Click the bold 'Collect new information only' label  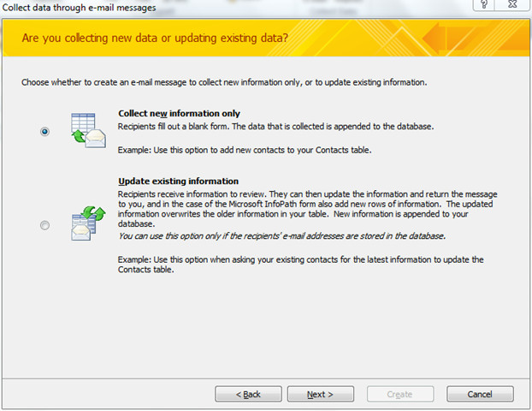tap(179, 113)
